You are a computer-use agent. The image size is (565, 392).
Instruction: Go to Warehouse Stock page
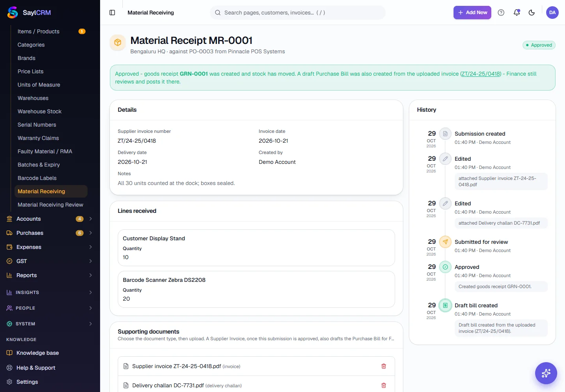(51, 111)
